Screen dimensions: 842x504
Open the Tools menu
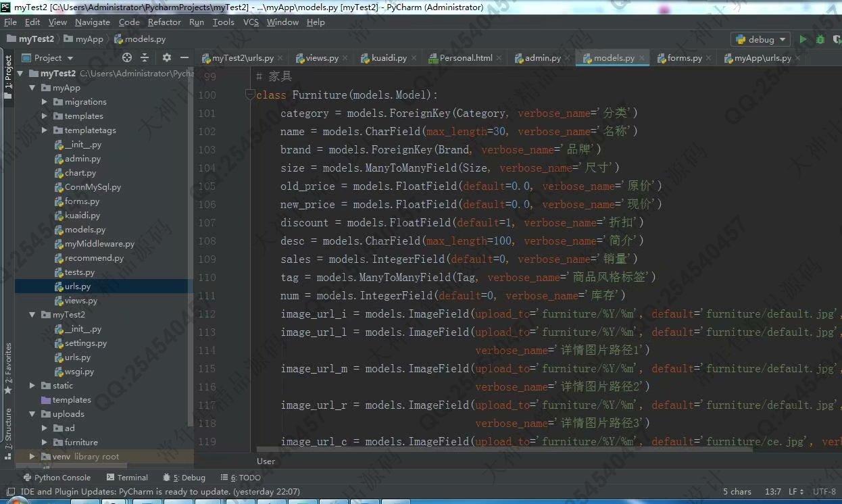223,22
